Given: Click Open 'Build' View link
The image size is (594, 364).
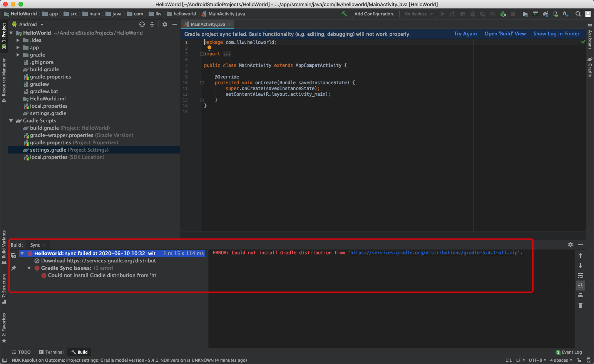Looking at the screenshot, I should pyautogui.click(x=505, y=34).
